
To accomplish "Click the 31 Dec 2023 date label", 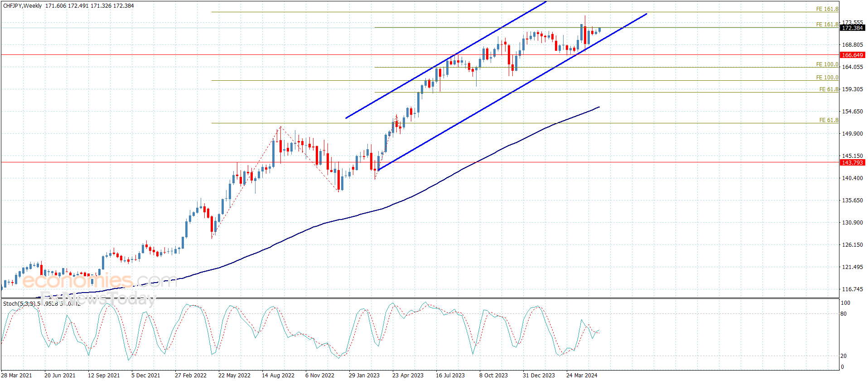I will [539, 376].
